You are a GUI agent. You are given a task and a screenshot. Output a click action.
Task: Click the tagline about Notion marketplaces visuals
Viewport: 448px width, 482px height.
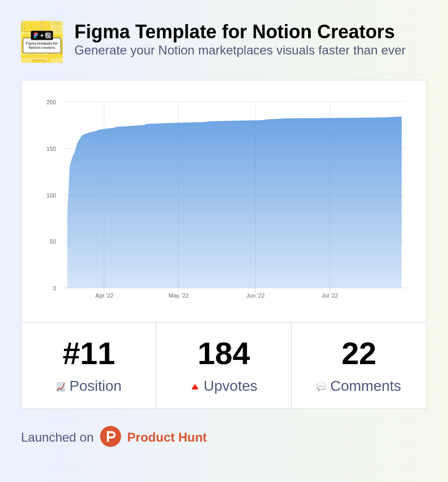coord(240,50)
